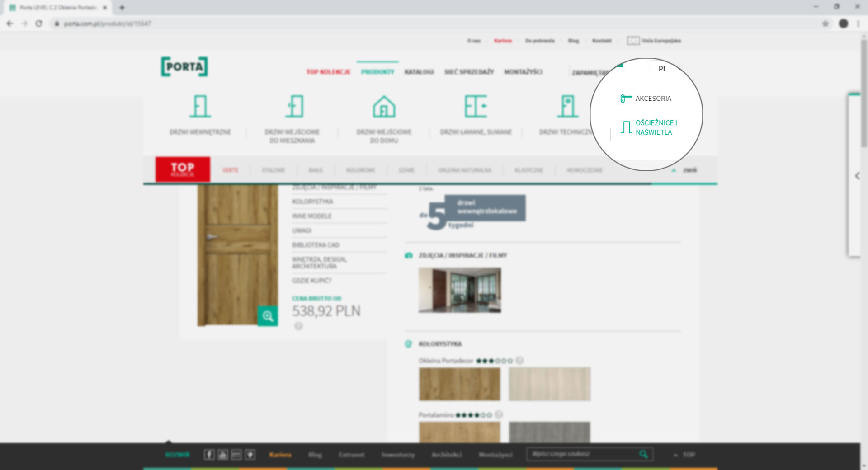Click help icon next to Portadecor rating
The width and height of the screenshot is (868, 470).
520,361
